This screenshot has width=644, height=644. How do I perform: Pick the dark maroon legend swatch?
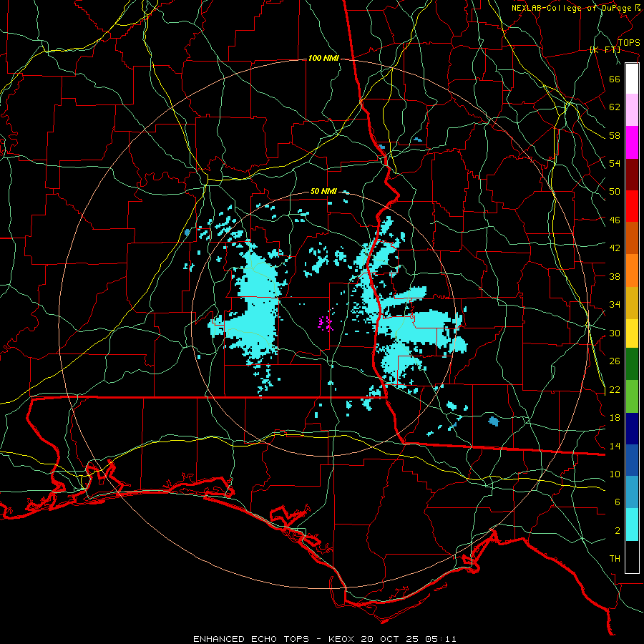pyautogui.click(x=632, y=174)
